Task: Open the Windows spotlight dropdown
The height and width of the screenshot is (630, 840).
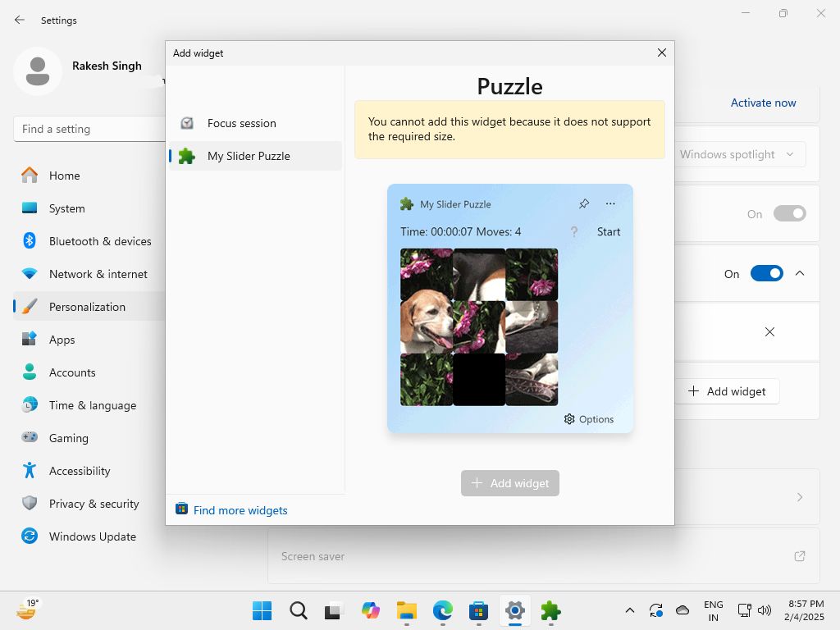Action: coord(737,154)
